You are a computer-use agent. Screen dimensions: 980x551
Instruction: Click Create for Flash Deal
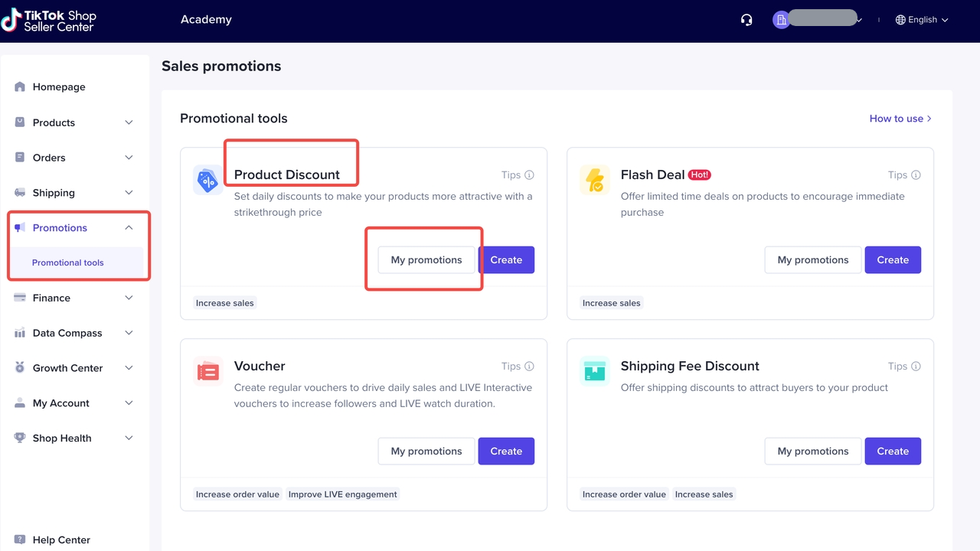[x=893, y=260]
